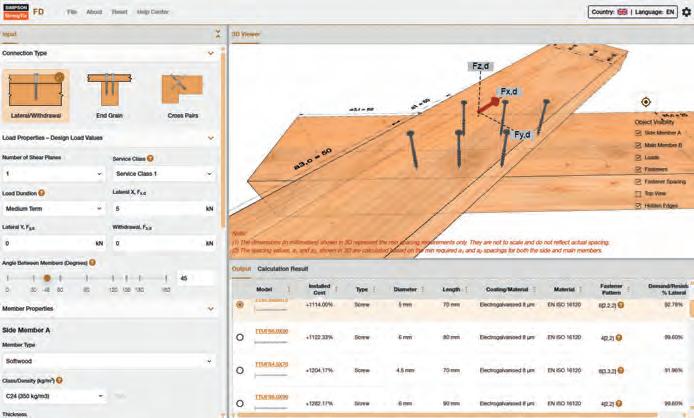Screen dimensions: 694x418
Task: Select the Input tab
Action: point(9,34)
